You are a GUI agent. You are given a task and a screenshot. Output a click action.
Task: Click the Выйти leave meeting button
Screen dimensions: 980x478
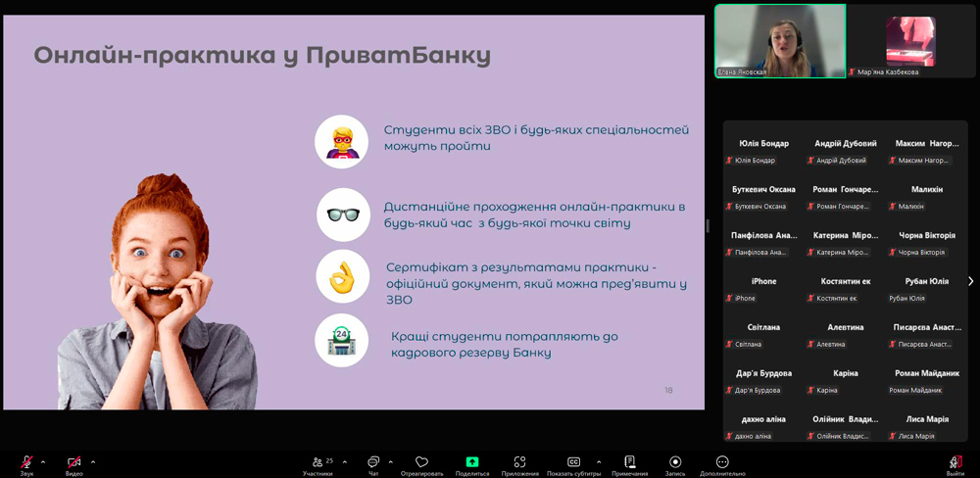click(955, 462)
